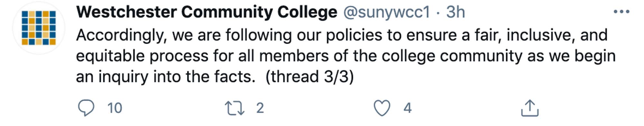Click the words 'college community' in tweet
Image resolution: width=644 pixels, height=126 pixels.
point(452,56)
